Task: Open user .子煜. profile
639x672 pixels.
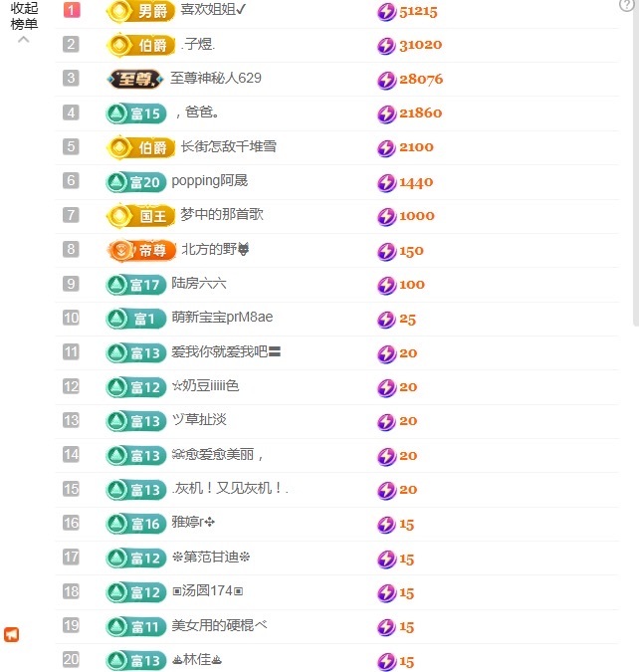Action: tap(197, 44)
